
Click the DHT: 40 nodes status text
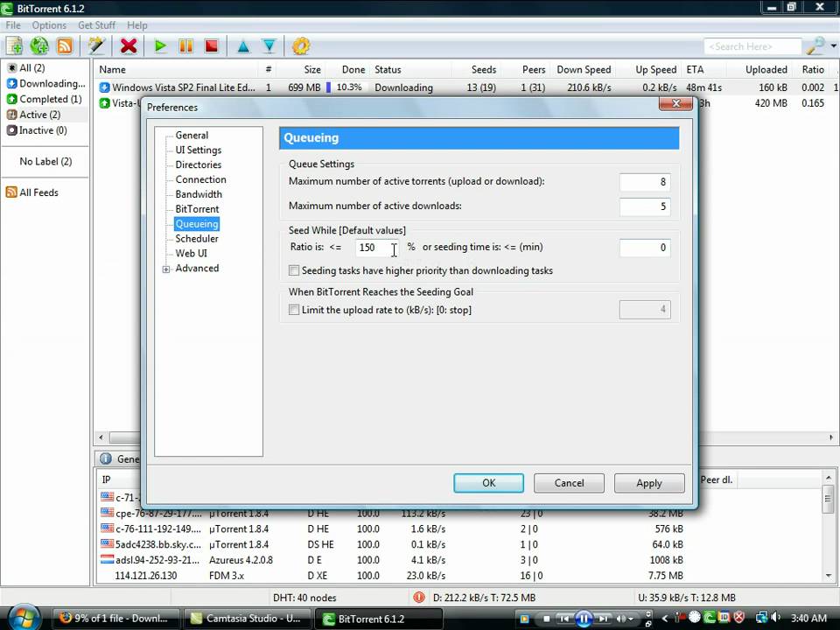(304, 598)
